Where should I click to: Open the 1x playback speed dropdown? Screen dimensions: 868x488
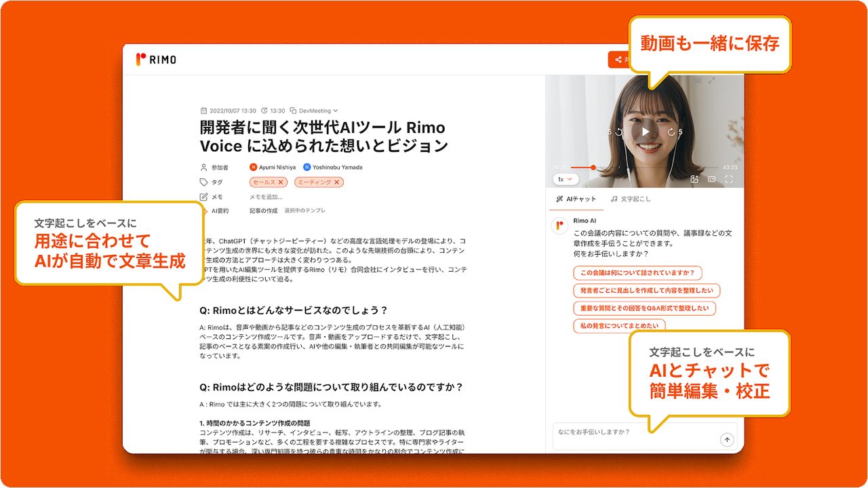point(565,180)
